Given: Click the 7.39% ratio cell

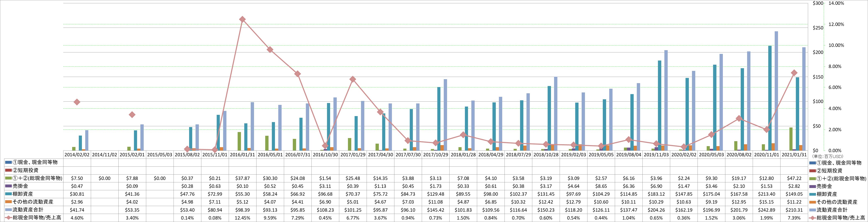Looking at the screenshot, I should (794, 218).
